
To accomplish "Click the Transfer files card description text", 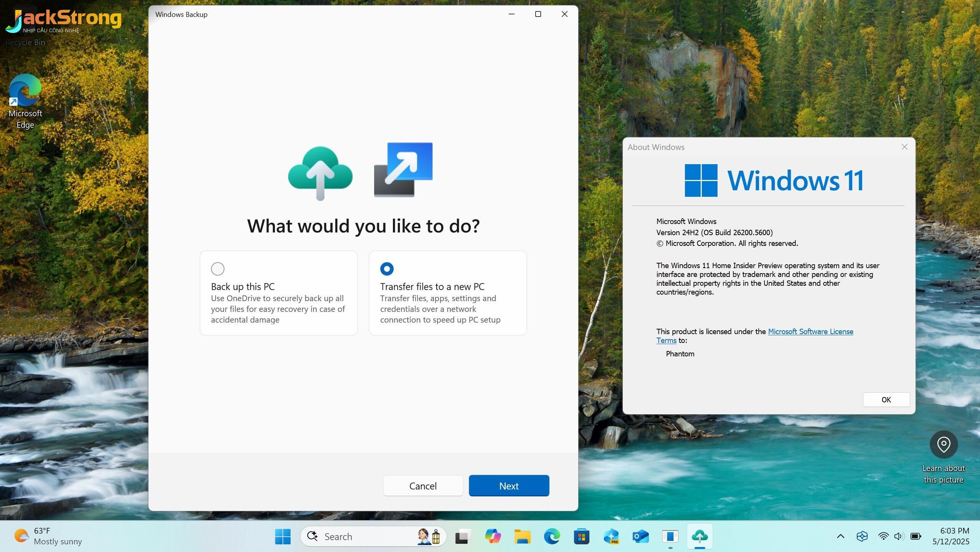I will point(440,309).
